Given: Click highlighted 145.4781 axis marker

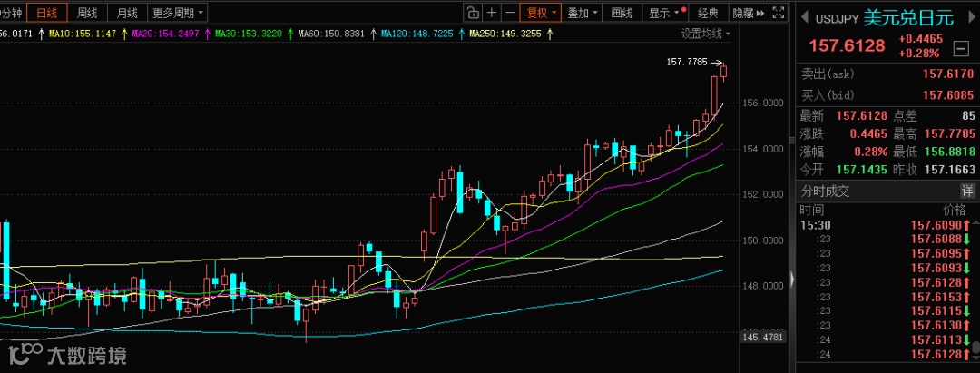Looking at the screenshot, I should (762, 338).
